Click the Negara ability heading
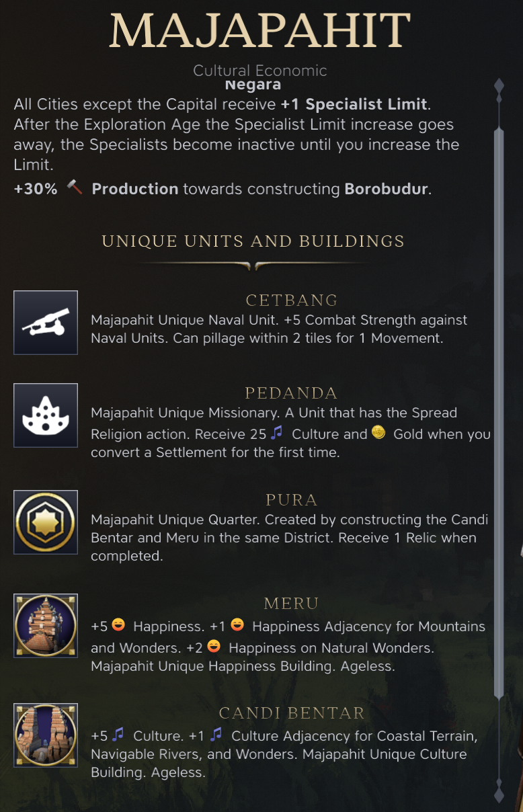Viewport: 523px width, 812px height. point(253,85)
